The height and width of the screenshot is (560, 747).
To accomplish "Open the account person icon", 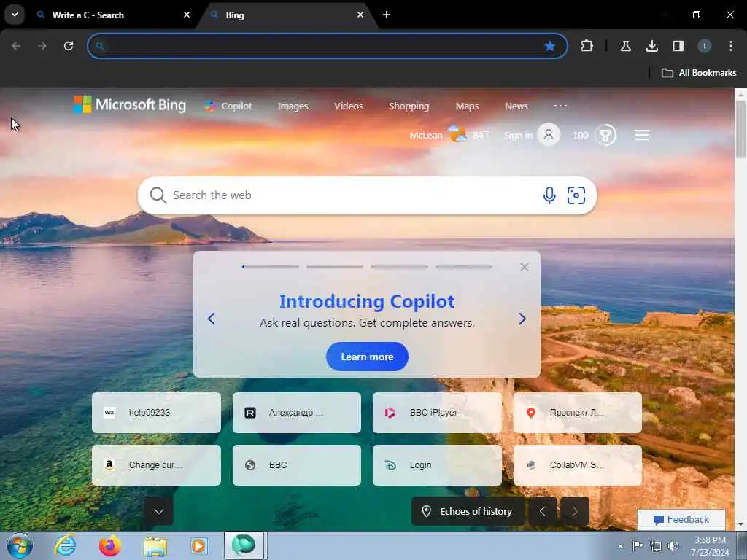I will point(549,135).
